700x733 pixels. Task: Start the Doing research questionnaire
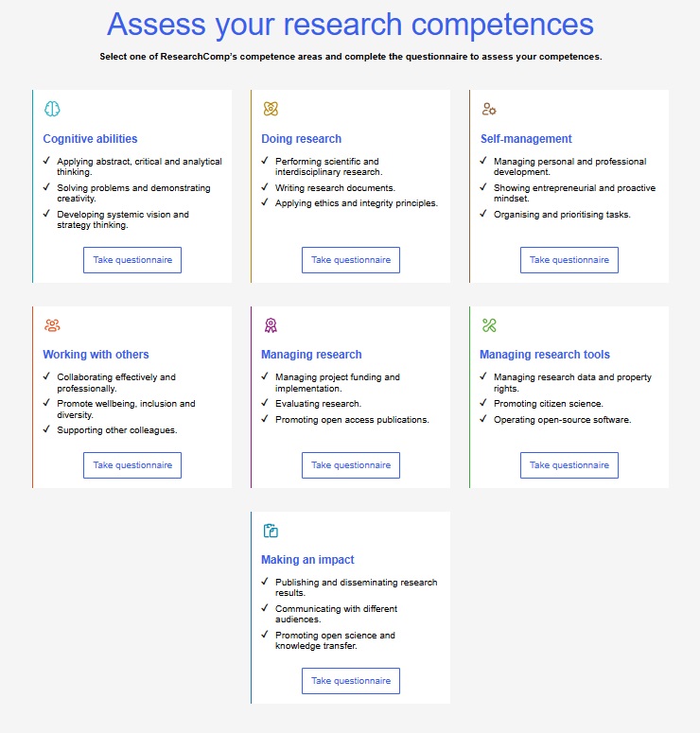click(x=351, y=260)
